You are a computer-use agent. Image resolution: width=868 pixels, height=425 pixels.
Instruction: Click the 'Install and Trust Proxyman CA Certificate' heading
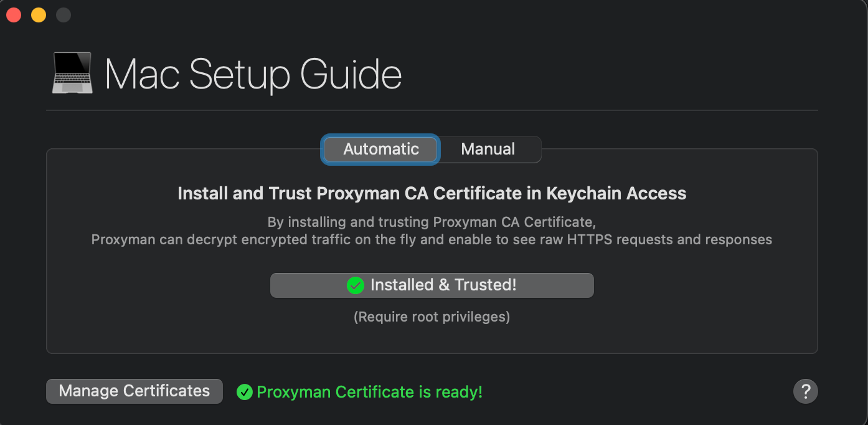coord(432,194)
